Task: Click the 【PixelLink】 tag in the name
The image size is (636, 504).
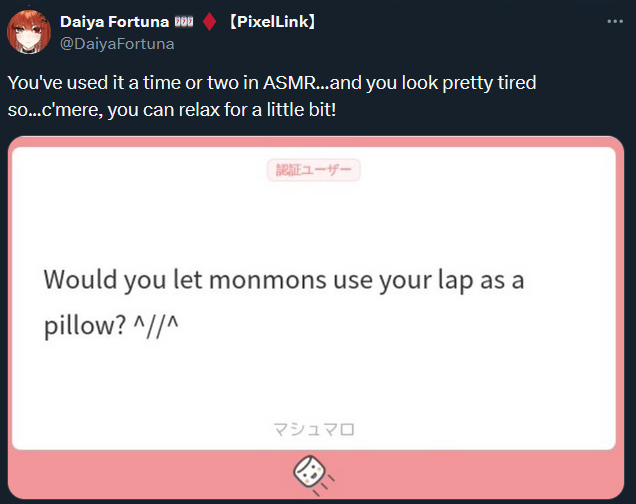Action: tap(272, 21)
